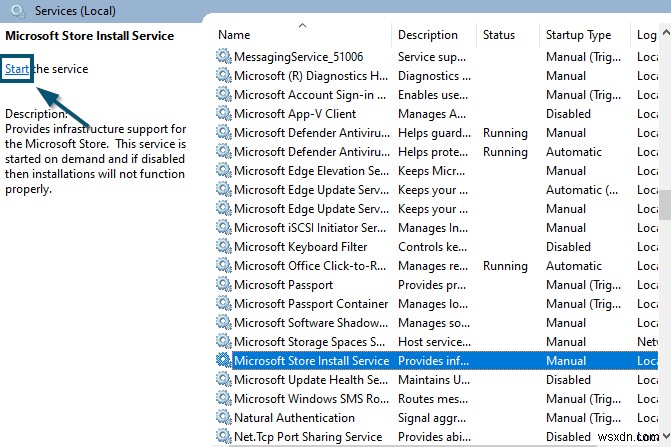This screenshot has width=671, height=447.
Task: Click 'Provides inf...' description of Store Install Service
Action: click(433, 360)
